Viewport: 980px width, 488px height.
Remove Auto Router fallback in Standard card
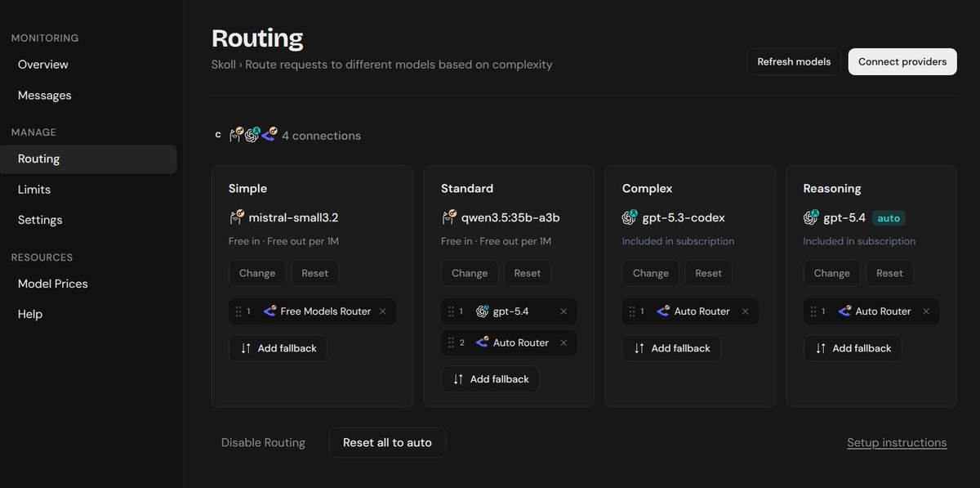563,342
